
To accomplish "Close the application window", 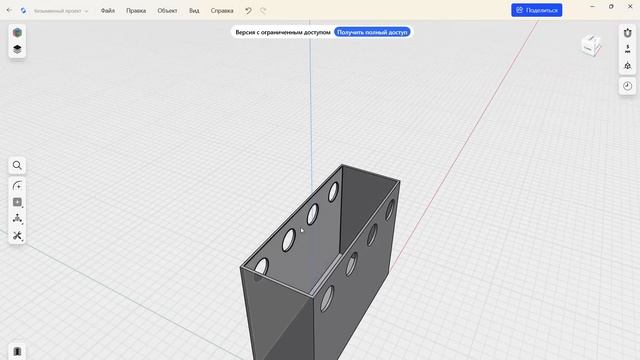I will pos(630,7).
